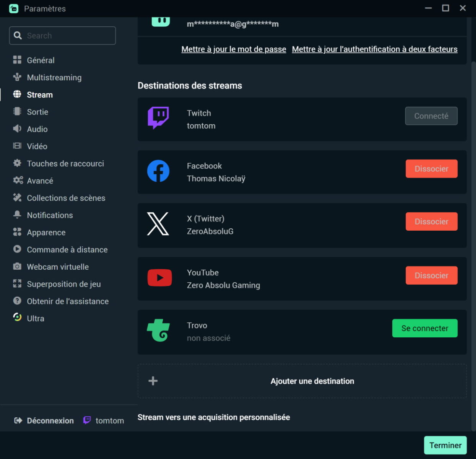Connect the Trovo account

tap(425, 328)
